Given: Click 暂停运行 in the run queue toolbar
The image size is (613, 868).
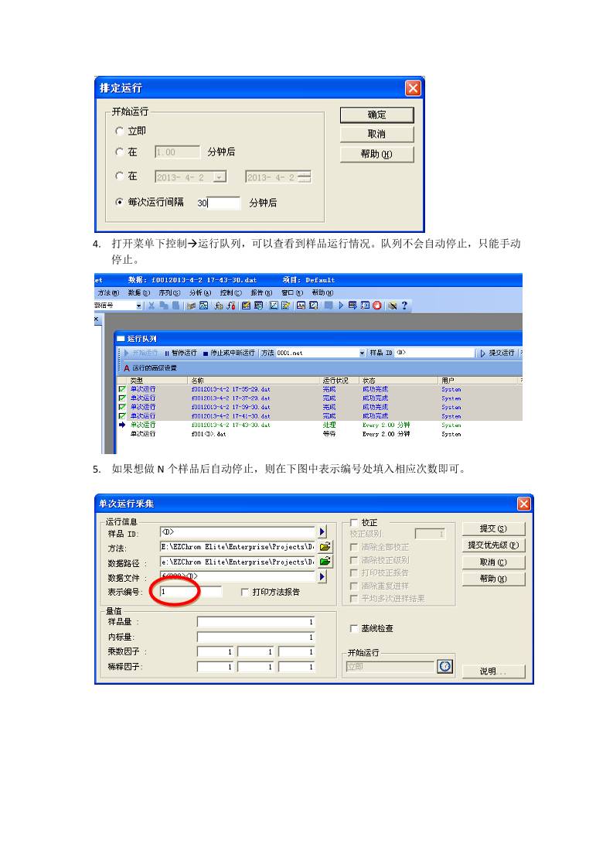Looking at the screenshot, I should pos(180,353).
